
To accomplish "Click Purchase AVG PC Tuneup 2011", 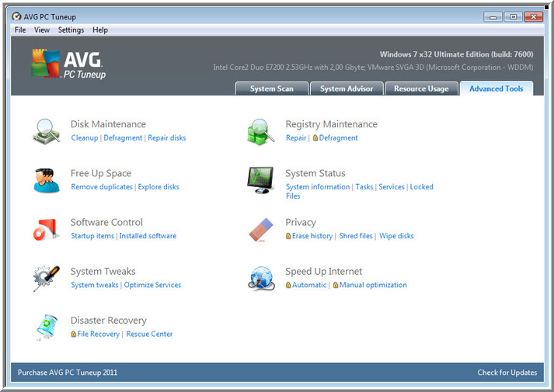I will point(68,373).
